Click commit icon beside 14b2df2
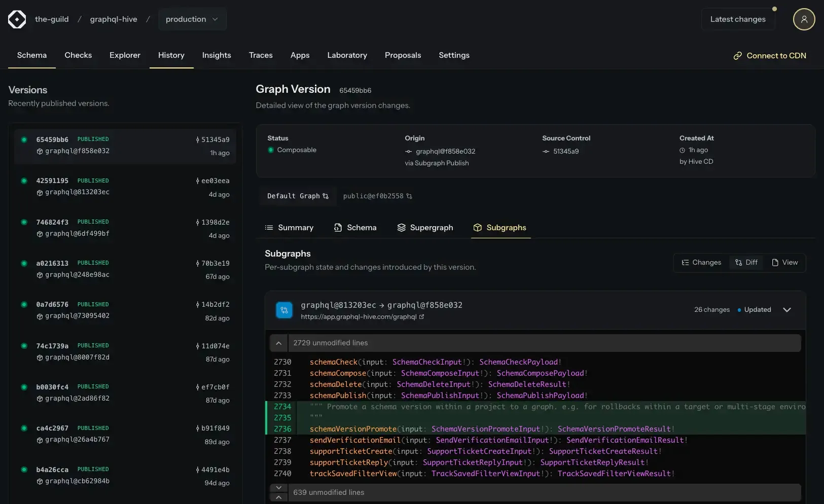 [198, 305]
